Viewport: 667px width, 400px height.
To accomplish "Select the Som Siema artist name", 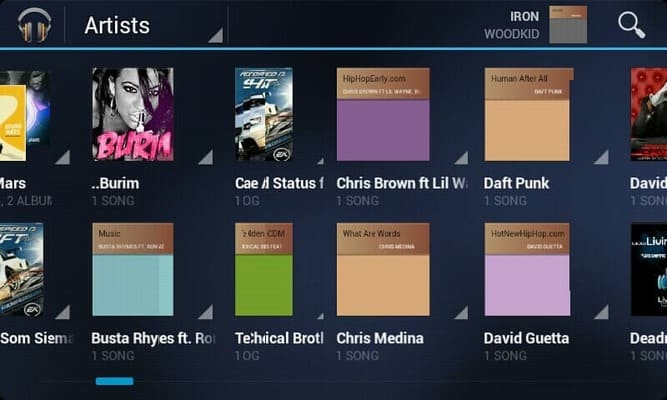I will [x=37, y=338].
